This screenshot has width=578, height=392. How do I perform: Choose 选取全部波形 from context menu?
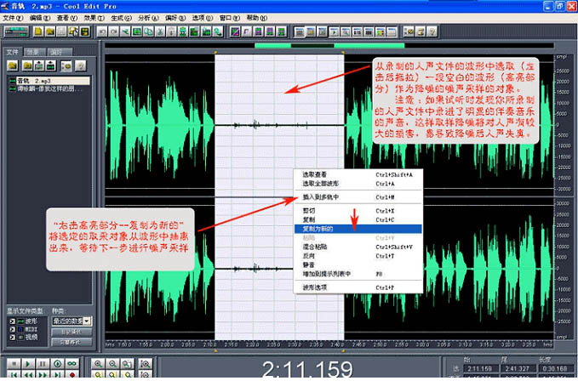point(358,184)
